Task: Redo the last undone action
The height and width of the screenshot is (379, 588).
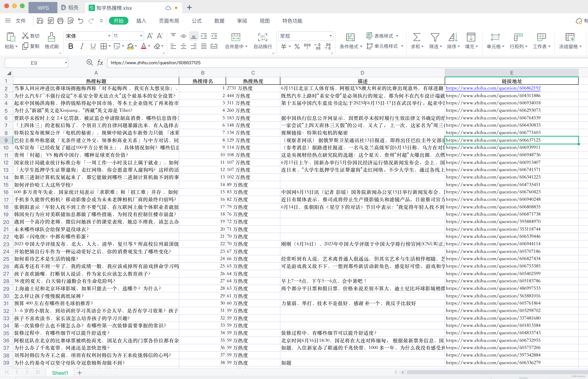Action: (x=91, y=21)
